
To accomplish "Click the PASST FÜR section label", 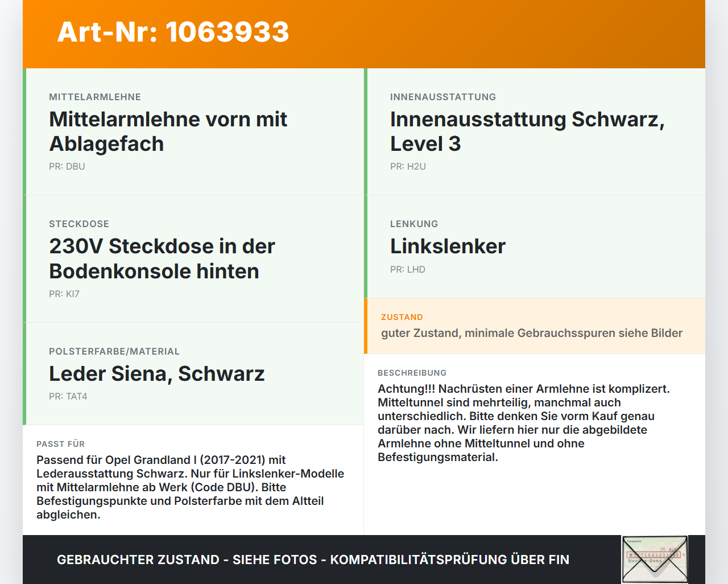I will 61,444.
